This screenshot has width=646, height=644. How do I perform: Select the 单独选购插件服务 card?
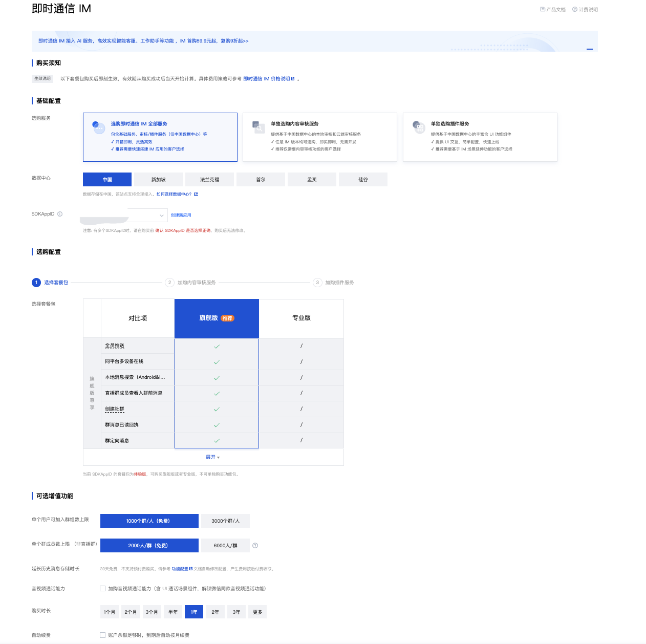pos(480,137)
